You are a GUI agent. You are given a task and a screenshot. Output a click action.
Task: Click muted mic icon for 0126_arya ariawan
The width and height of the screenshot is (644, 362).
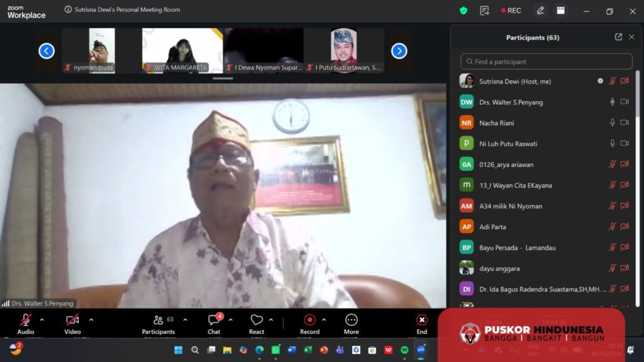[x=612, y=164]
